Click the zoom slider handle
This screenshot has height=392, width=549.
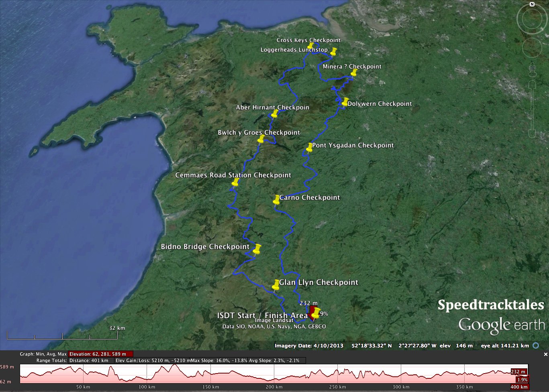533,109
